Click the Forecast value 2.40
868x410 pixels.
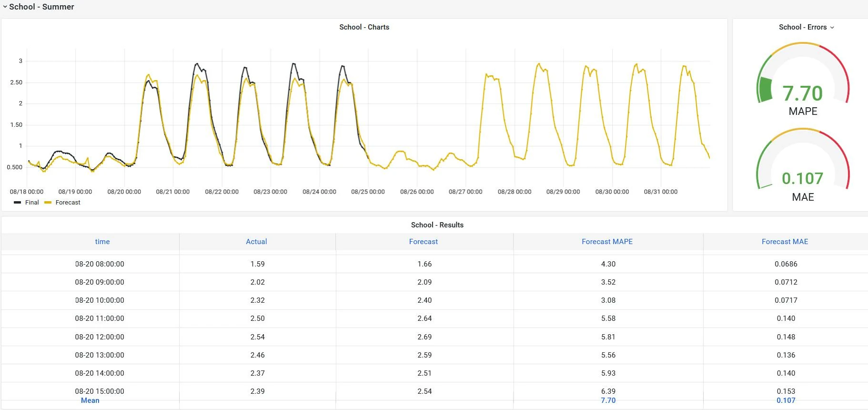pos(424,300)
